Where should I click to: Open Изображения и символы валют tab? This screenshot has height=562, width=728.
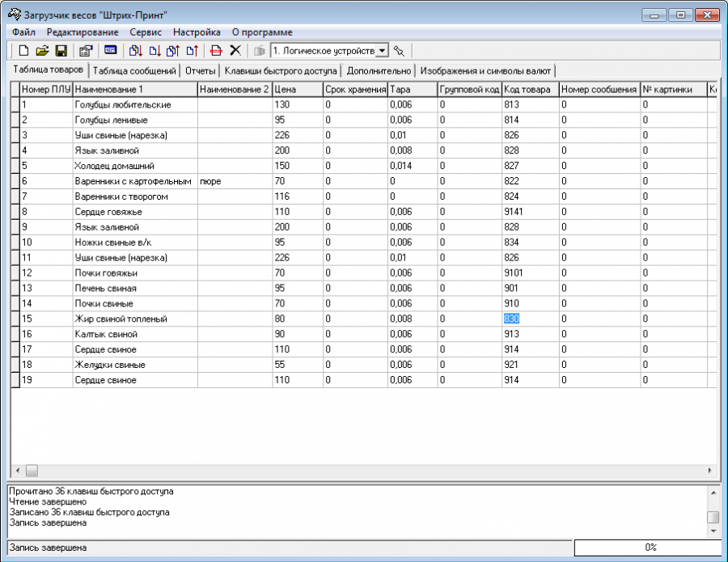[x=485, y=71]
